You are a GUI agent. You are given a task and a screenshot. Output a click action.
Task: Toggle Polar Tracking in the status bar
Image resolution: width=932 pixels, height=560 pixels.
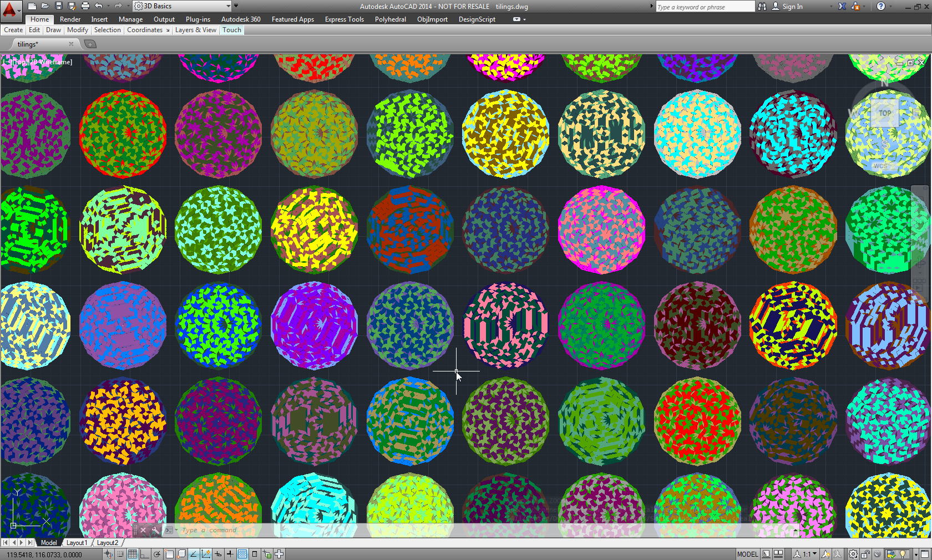click(157, 554)
